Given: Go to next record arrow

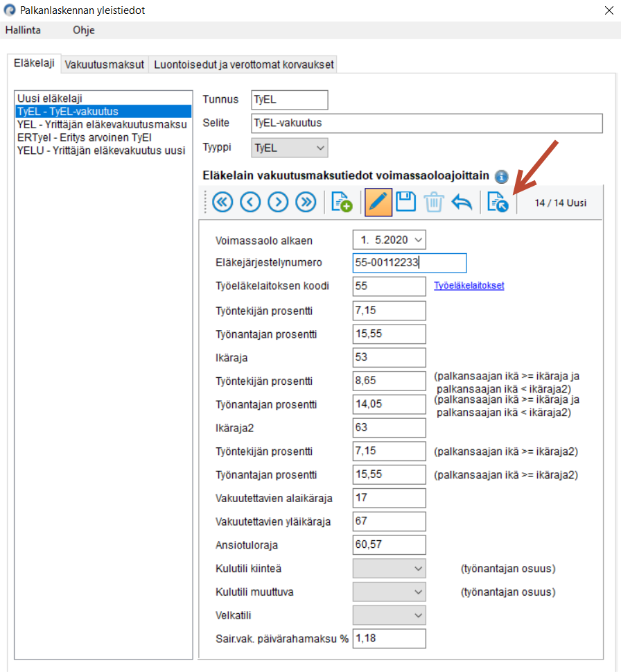Looking at the screenshot, I should pos(278,202).
